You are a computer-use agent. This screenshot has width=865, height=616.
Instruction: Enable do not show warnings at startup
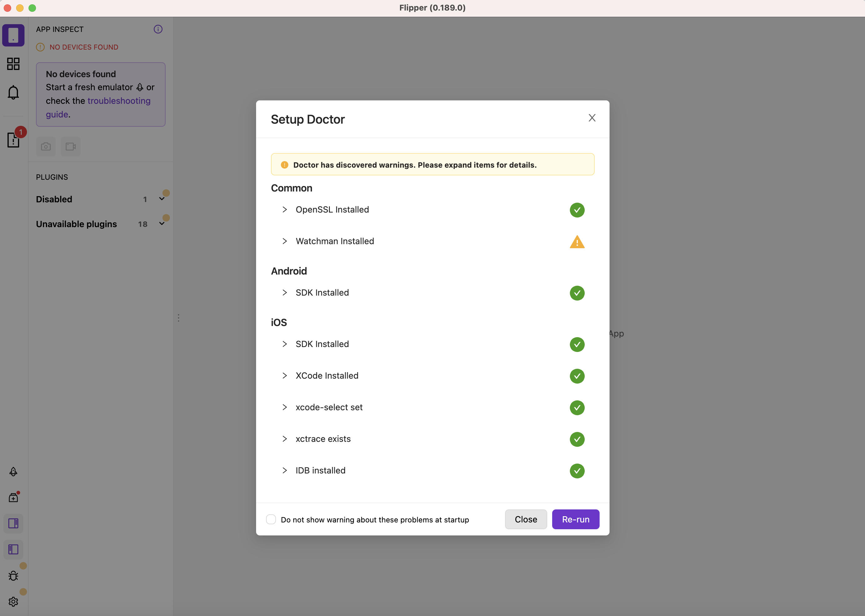tap(271, 519)
